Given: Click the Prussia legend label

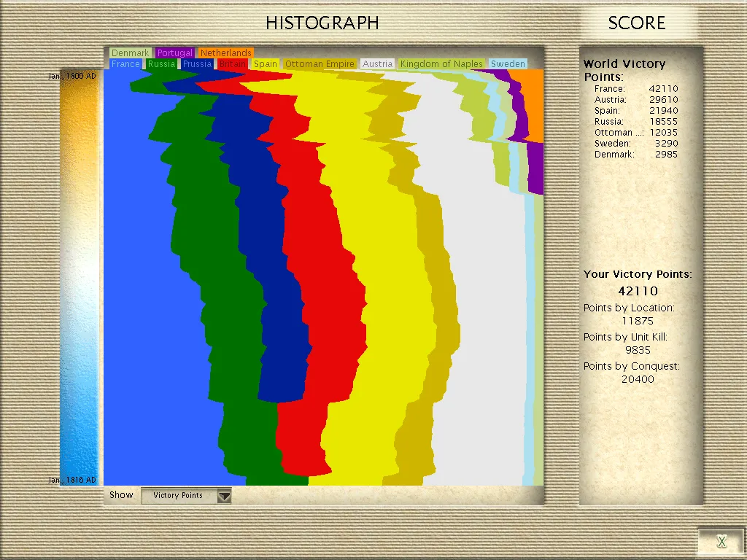Looking at the screenshot, I should 197,64.
